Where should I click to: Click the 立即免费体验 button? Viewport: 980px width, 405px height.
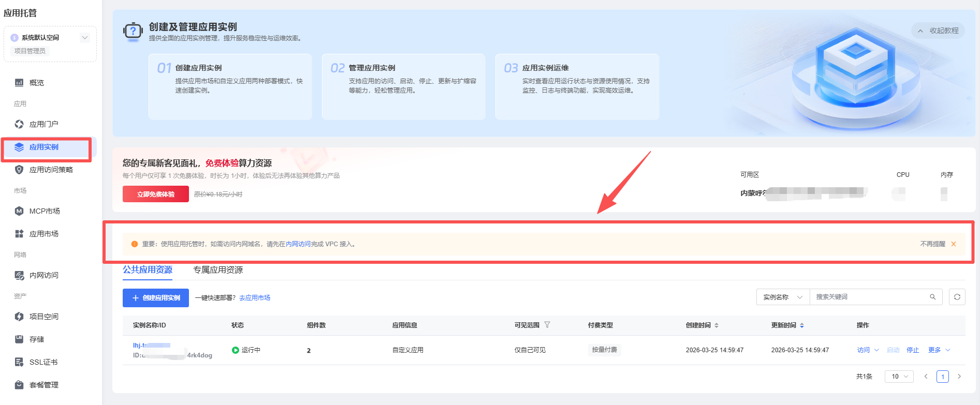click(x=156, y=194)
